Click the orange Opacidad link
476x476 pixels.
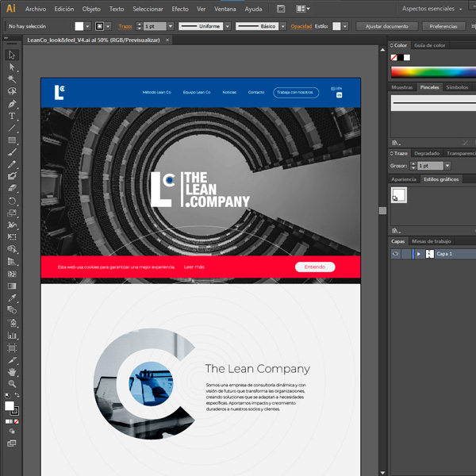point(301,26)
